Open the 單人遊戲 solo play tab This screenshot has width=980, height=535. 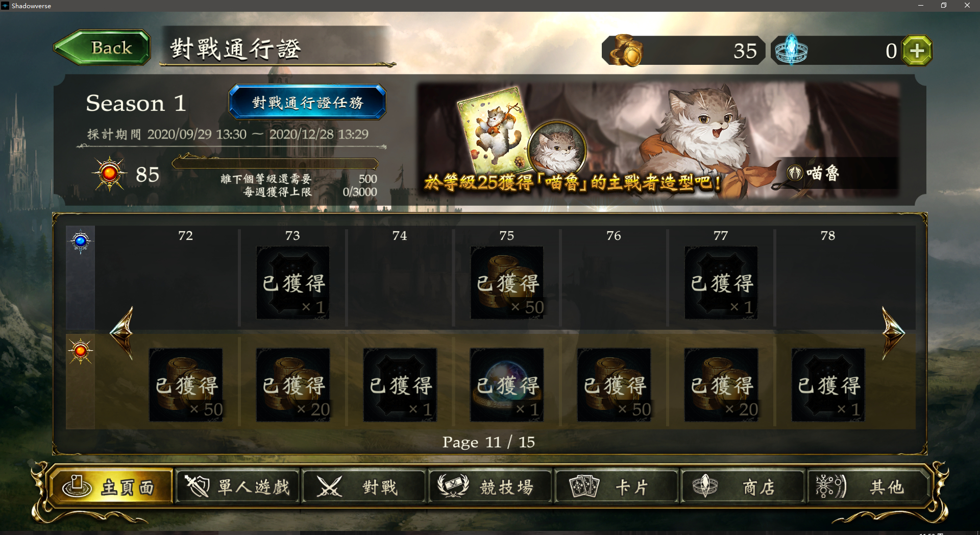237,487
